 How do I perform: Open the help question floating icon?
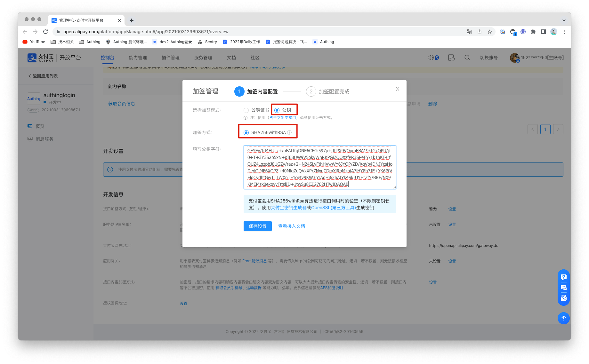[x=563, y=277]
